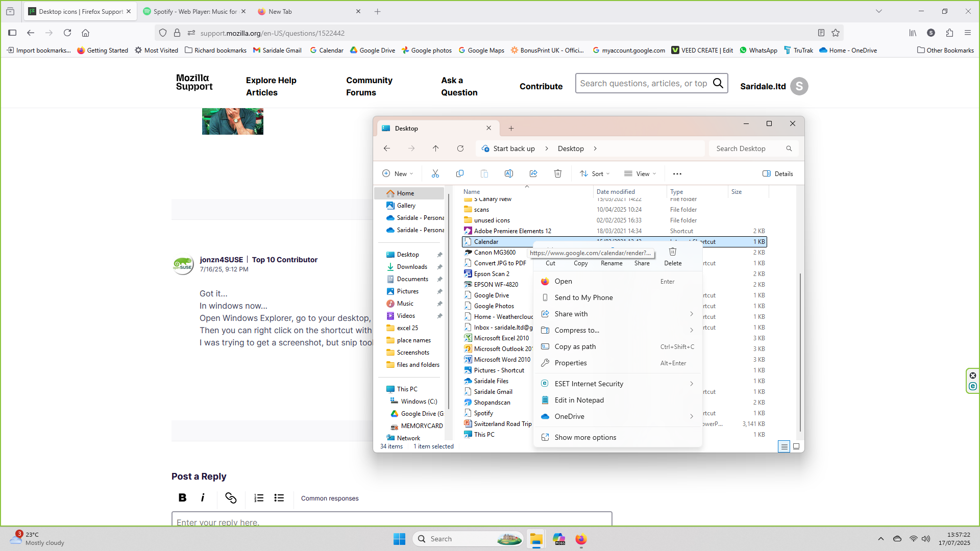Open the Firefox application menu

pyautogui.click(x=968, y=33)
